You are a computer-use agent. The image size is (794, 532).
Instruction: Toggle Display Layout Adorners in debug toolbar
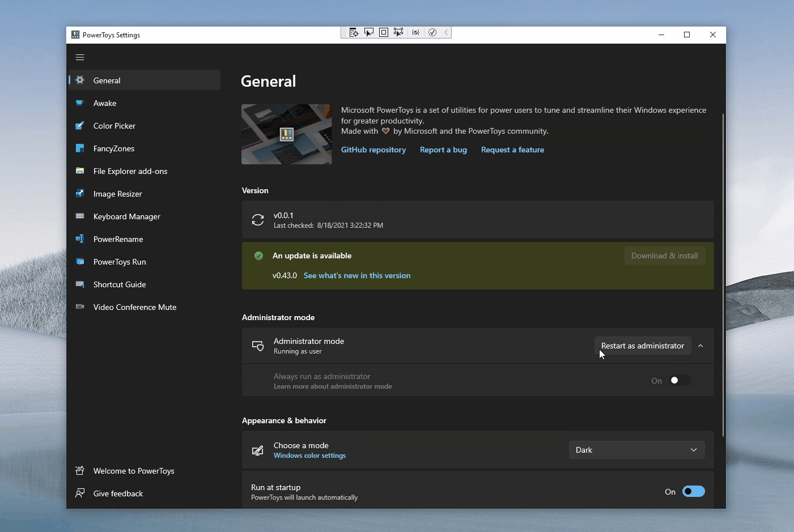tap(384, 32)
